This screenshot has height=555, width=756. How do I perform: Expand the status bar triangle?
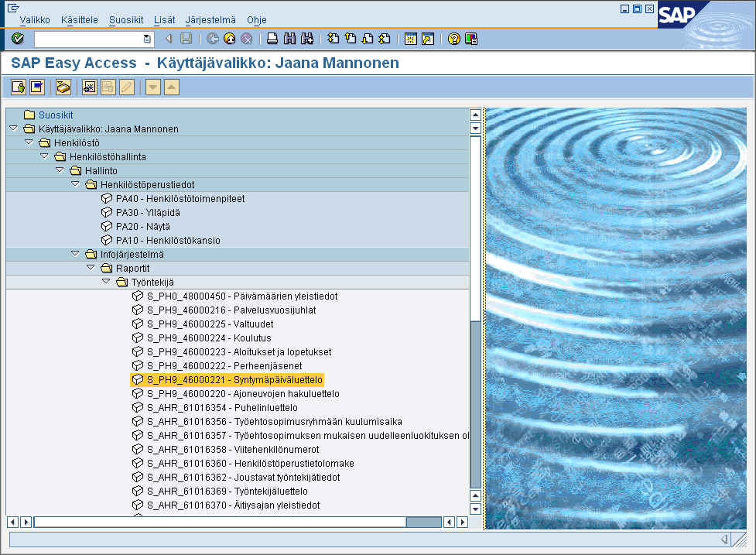coord(724,540)
